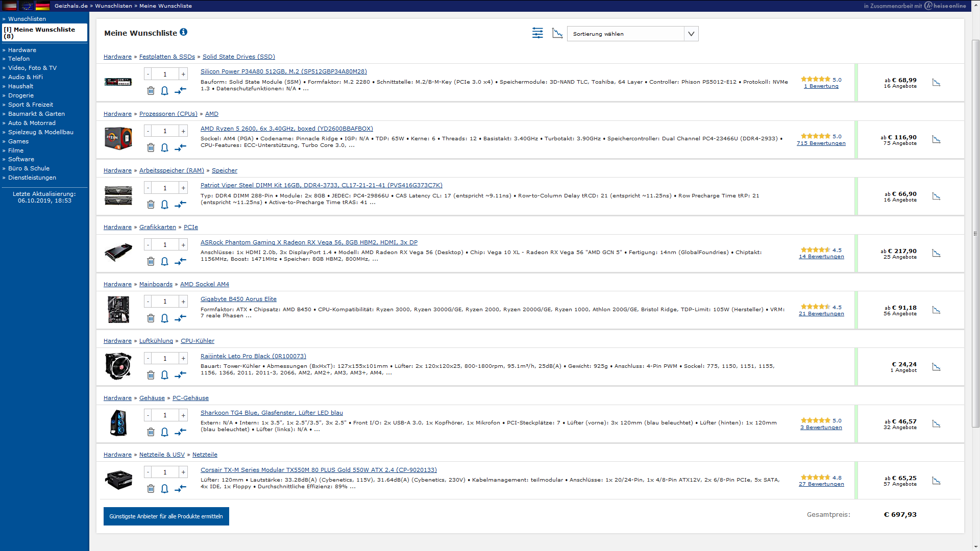Click price alert bell for Corsair TX550M
Image resolution: width=980 pixels, height=551 pixels.
pyautogui.click(x=164, y=489)
